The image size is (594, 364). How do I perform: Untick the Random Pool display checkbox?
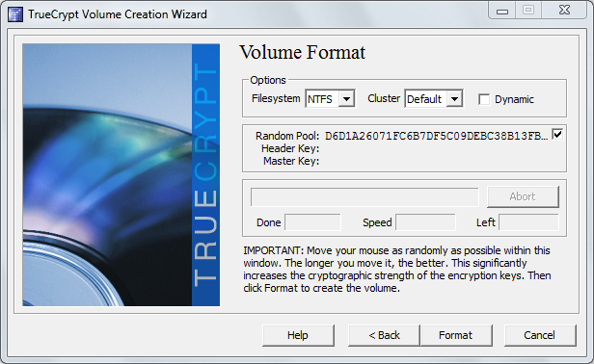[x=557, y=134]
